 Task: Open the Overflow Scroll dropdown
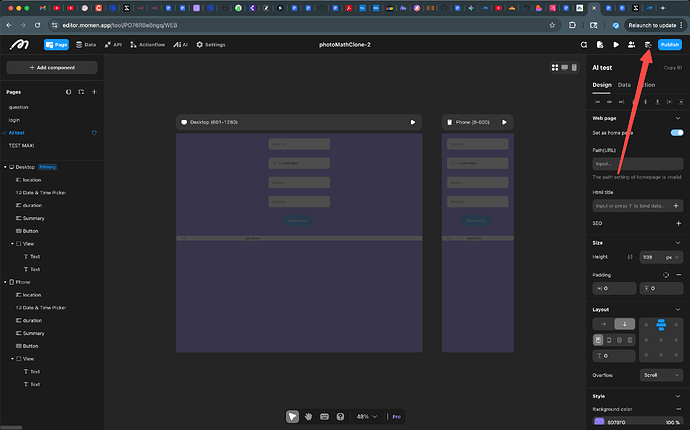click(662, 375)
